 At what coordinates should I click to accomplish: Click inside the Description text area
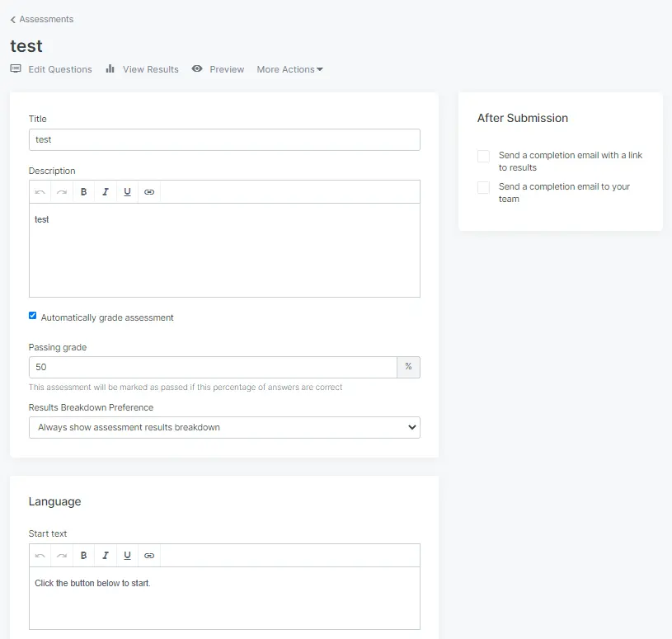tap(224, 256)
